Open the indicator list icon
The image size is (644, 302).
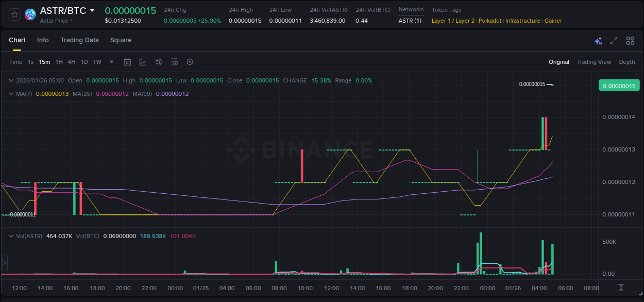click(x=174, y=62)
